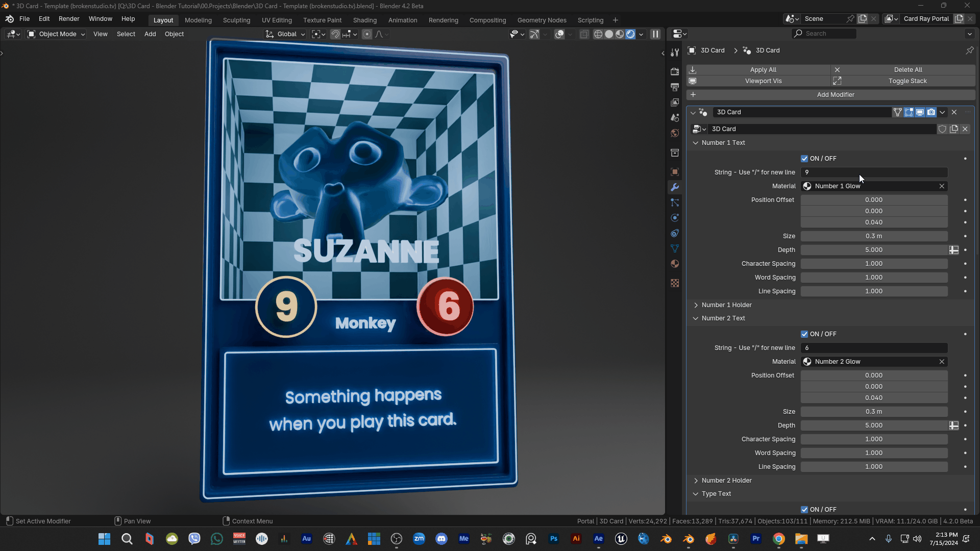Open the World properties tab icon
Screen dimensions: 980x551
tap(675, 133)
